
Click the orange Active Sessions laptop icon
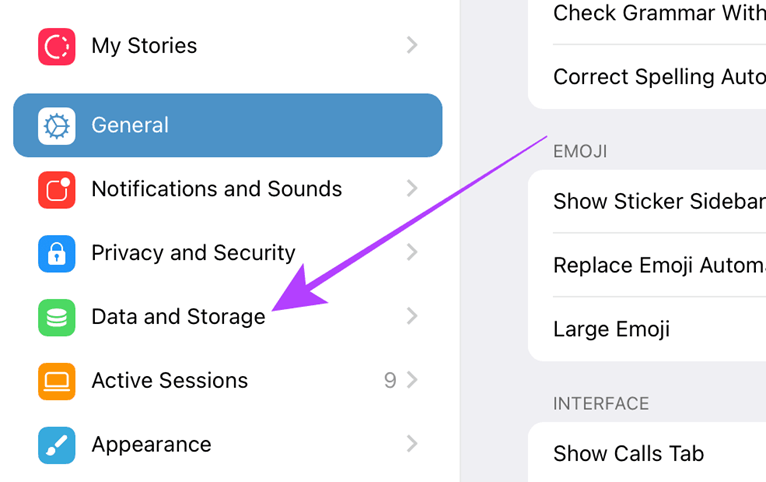[x=57, y=381]
